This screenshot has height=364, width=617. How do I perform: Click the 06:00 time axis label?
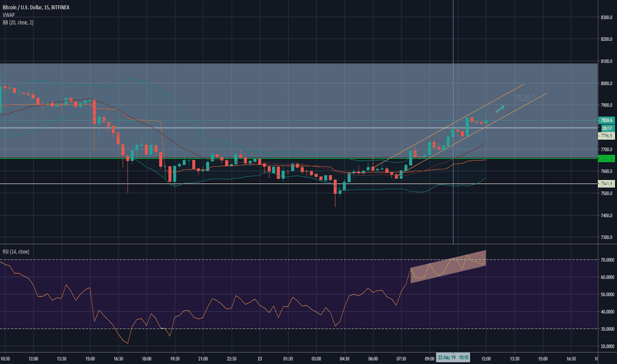[x=373, y=359]
